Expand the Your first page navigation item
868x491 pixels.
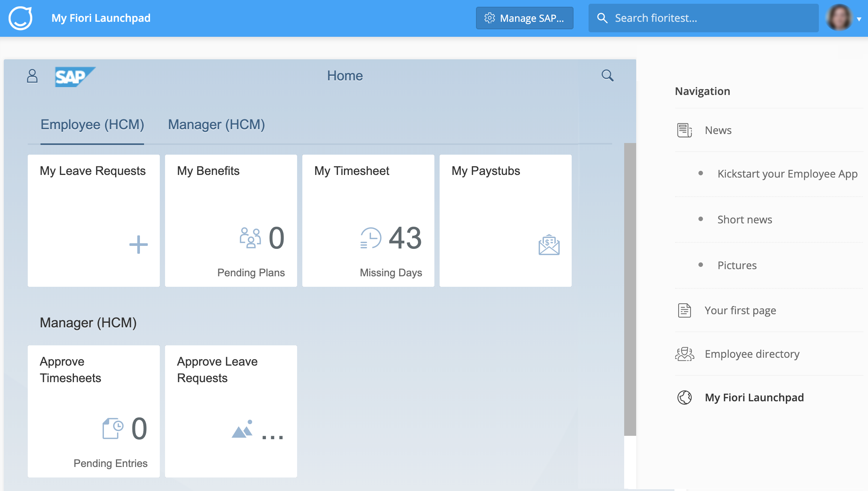pyautogui.click(x=740, y=309)
